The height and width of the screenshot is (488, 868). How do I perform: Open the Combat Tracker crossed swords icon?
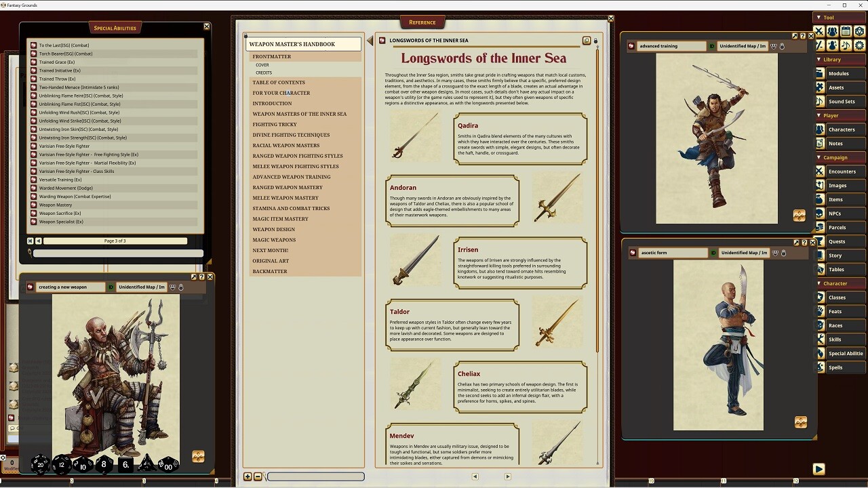[x=819, y=31]
